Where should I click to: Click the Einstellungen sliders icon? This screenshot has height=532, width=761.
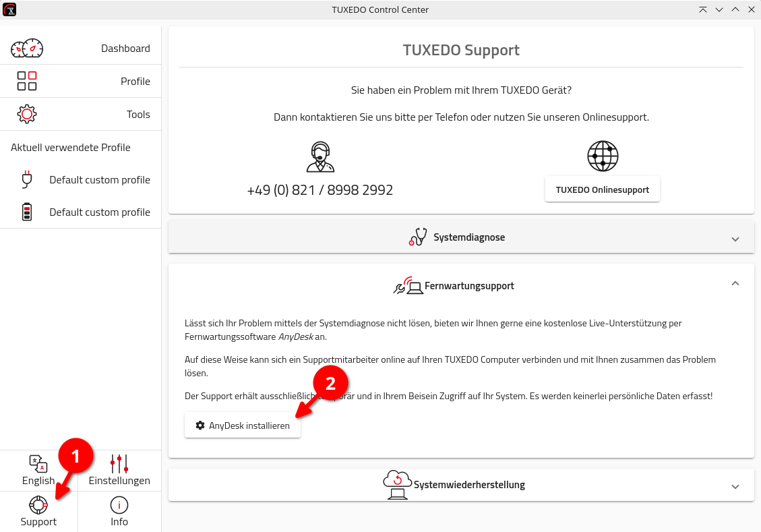[x=119, y=463]
